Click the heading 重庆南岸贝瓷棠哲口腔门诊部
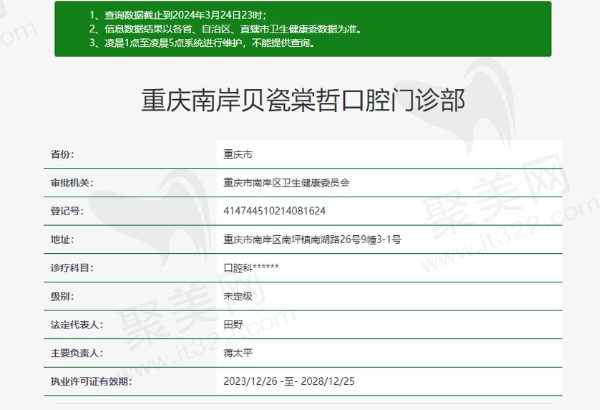The height and width of the screenshot is (410, 600). 303,100
